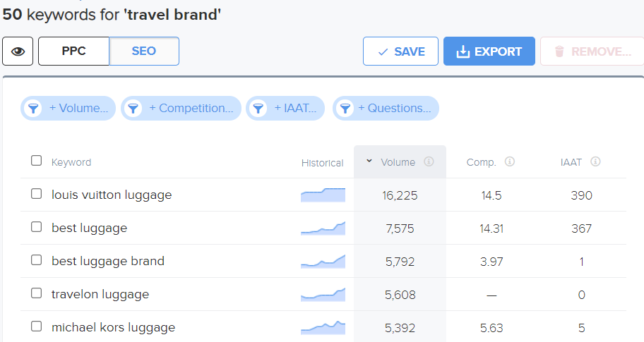Screen dimensions: 644x342
Task: Open the travelon luggage historical sparkline
Action: [x=323, y=294]
